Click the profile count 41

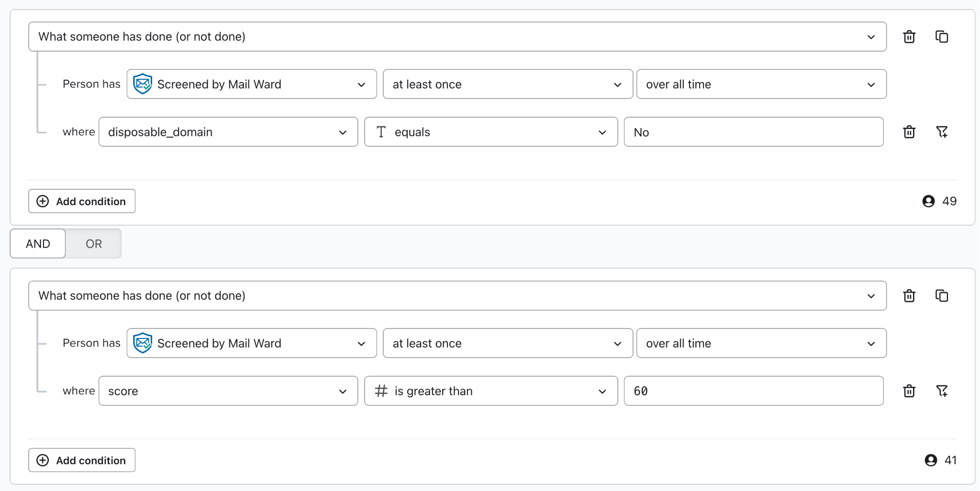[940, 460]
